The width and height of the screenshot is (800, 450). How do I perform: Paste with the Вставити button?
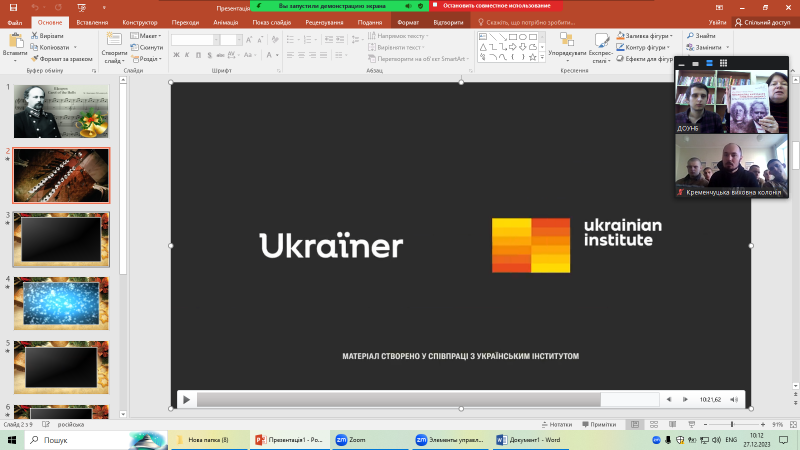point(15,46)
